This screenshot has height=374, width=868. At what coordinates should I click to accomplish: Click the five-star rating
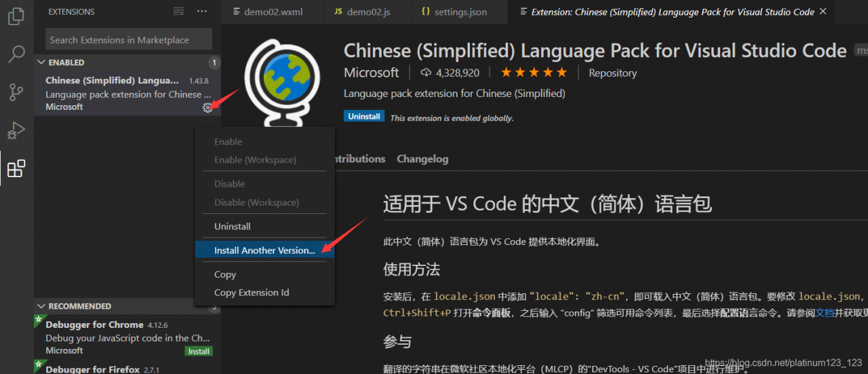534,73
